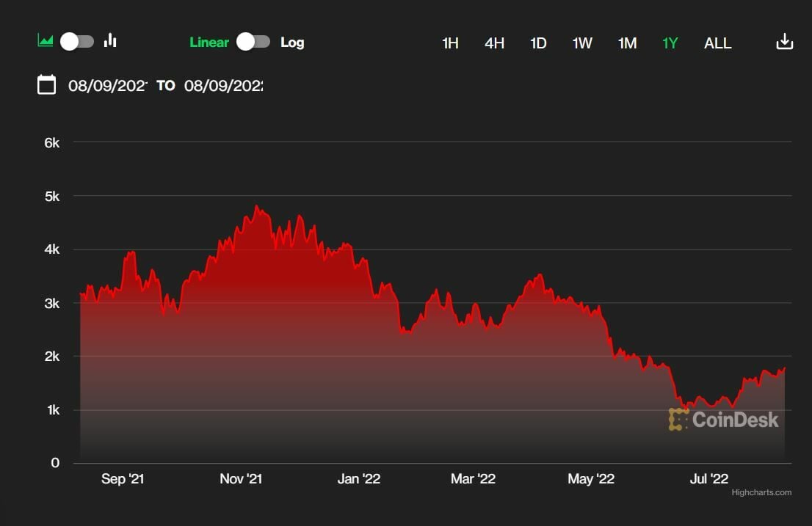
Task: Click the TO text between dates
Action: [x=166, y=85]
